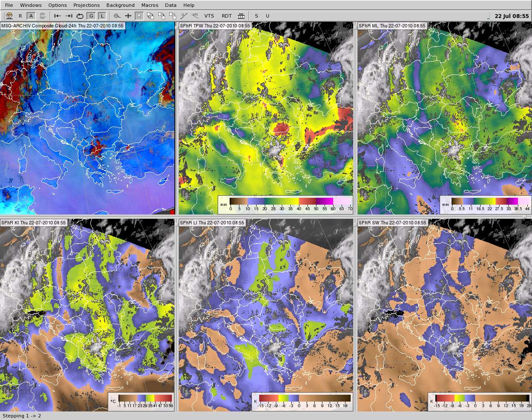Select the arrow pointer tool
Viewport: 532px width, 420px height.
(x=139, y=16)
